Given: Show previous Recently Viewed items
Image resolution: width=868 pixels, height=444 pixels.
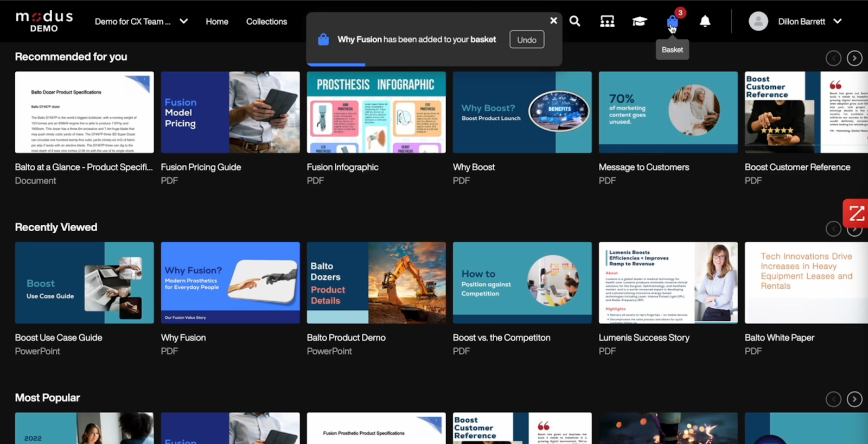Looking at the screenshot, I should coord(833,229).
